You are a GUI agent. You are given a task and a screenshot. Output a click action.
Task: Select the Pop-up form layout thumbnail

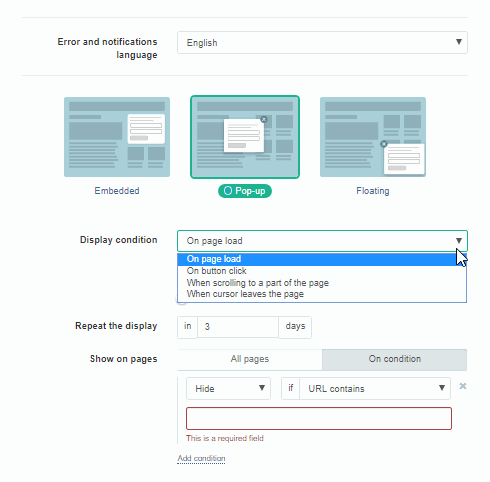click(x=245, y=137)
